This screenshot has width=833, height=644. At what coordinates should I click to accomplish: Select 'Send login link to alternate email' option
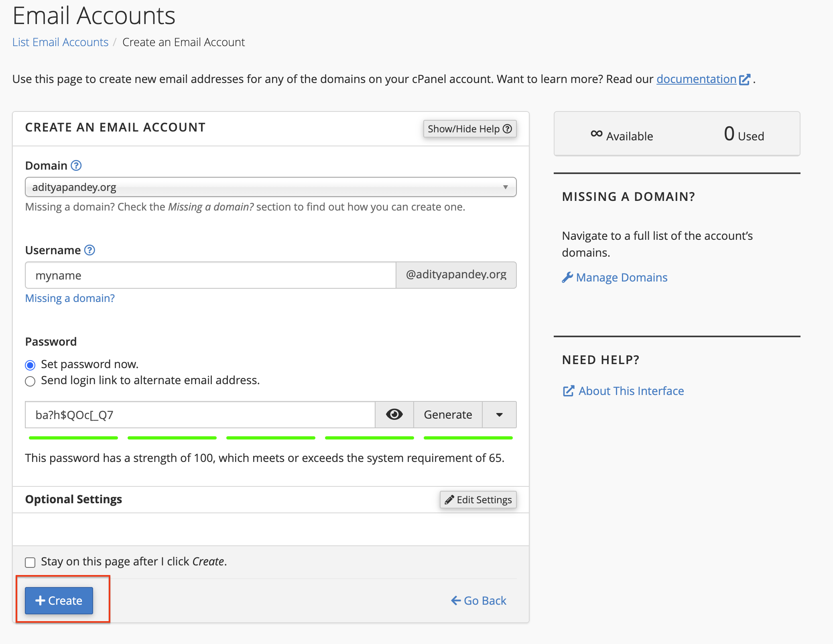(30, 381)
